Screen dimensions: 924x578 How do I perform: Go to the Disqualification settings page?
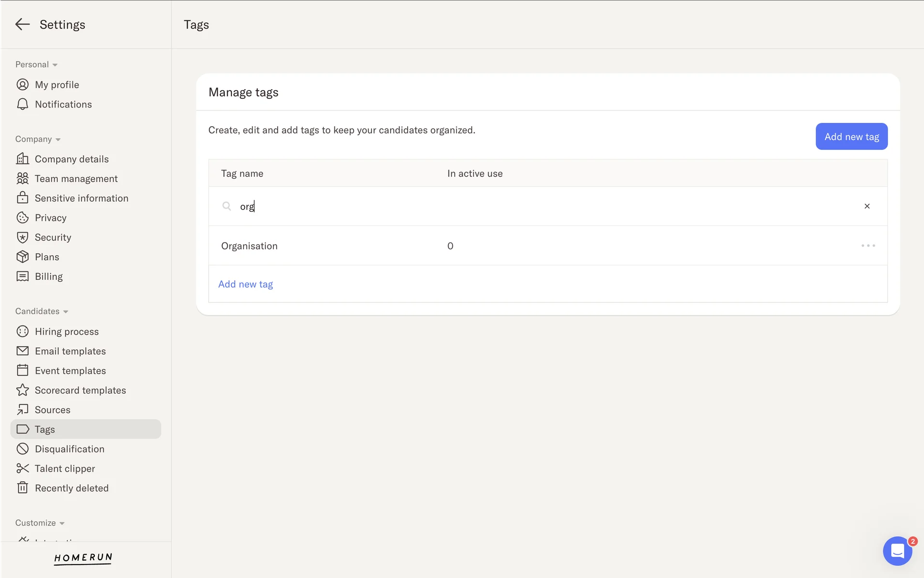[x=69, y=449]
